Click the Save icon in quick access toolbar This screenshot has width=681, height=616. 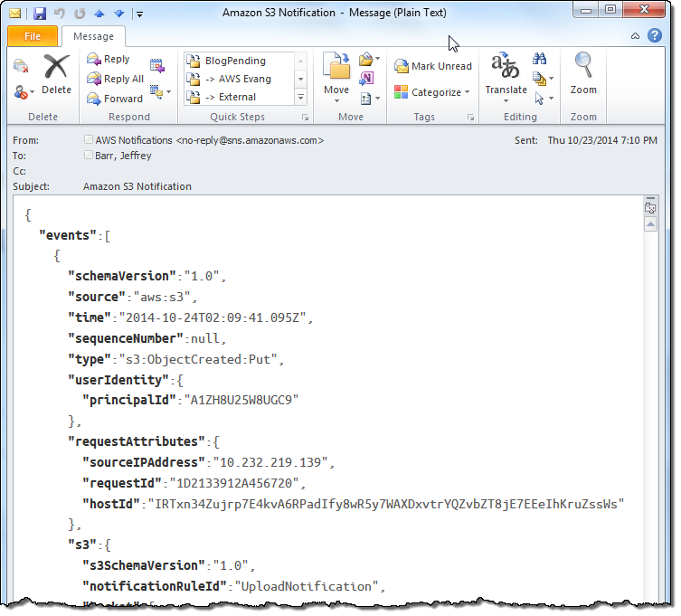click(39, 14)
